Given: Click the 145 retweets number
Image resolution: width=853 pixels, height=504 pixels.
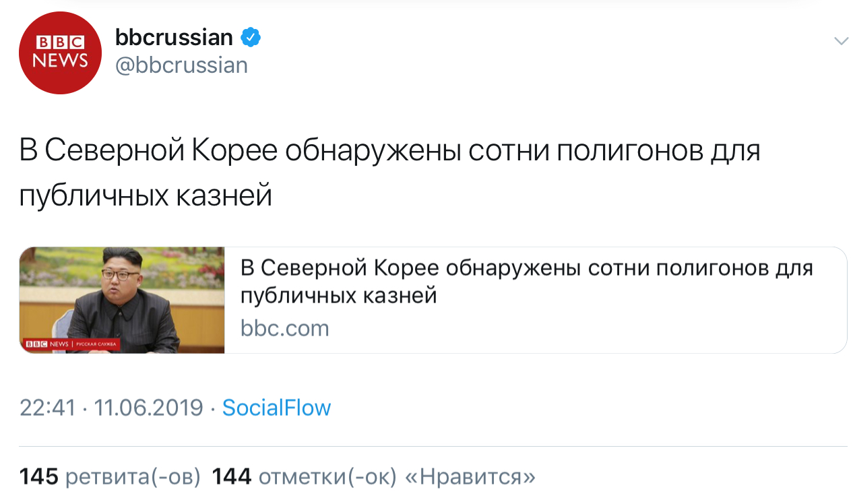Looking at the screenshot, I should click(x=39, y=477).
